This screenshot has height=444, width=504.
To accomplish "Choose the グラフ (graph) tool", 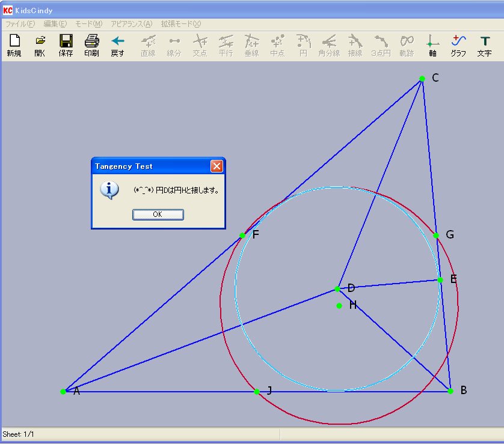I will 459,46.
